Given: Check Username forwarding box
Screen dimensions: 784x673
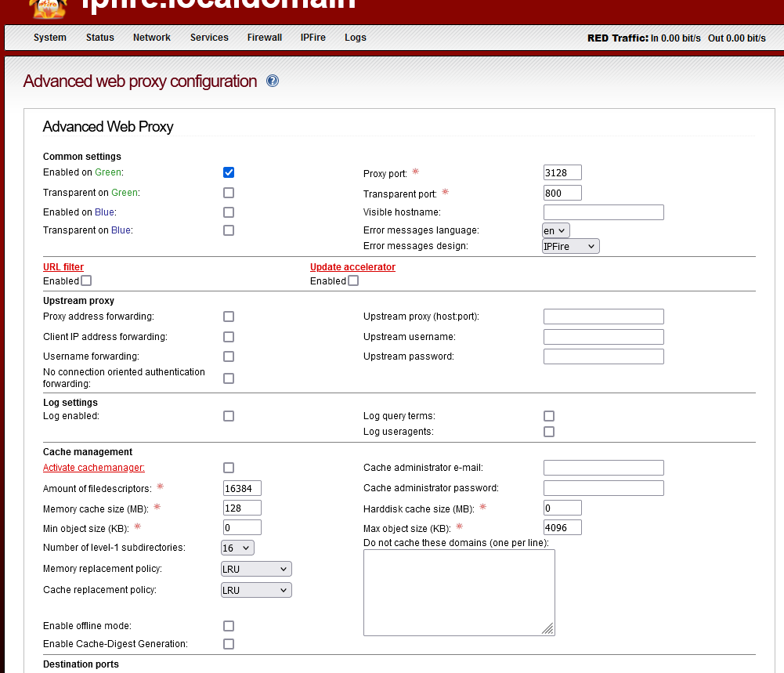Looking at the screenshot, I should click(229, 356).
